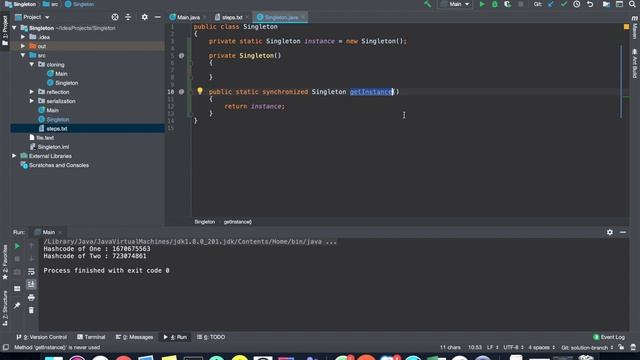Close the Singleton.java tab

point(303,17)
